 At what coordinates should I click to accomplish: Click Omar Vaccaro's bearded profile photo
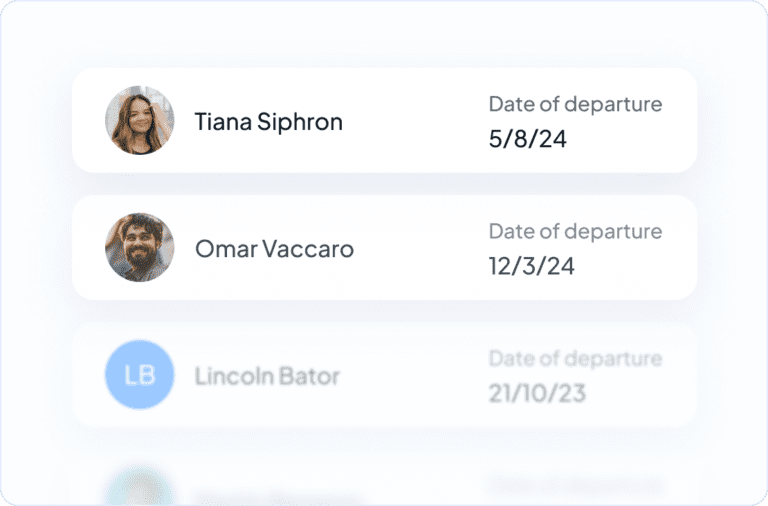click(140, 247)
